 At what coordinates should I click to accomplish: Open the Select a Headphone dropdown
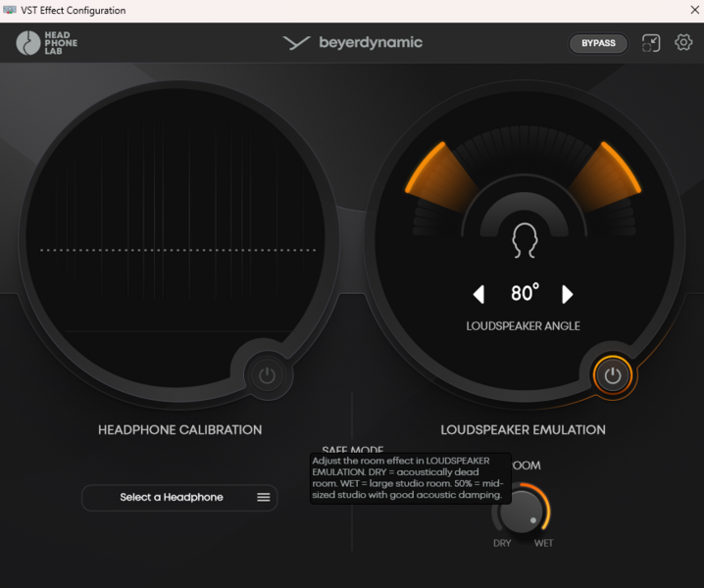pyautogui.click(x=179, y=497)
